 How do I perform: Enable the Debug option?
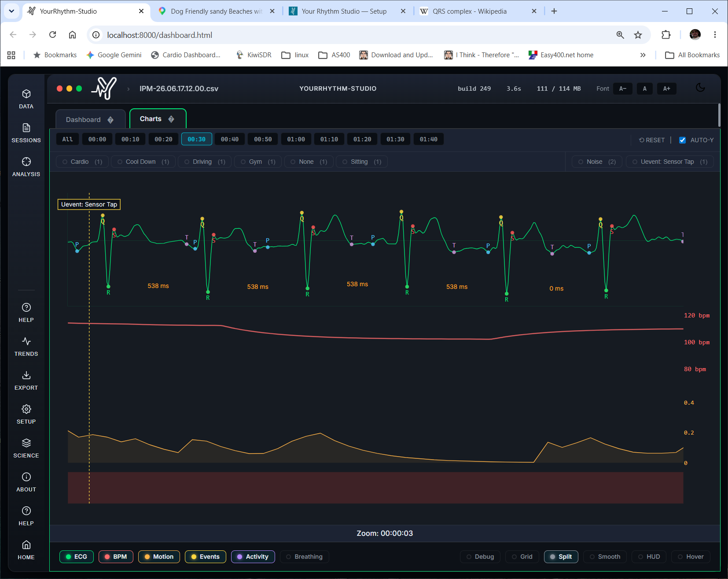click(x=480, y=557)
